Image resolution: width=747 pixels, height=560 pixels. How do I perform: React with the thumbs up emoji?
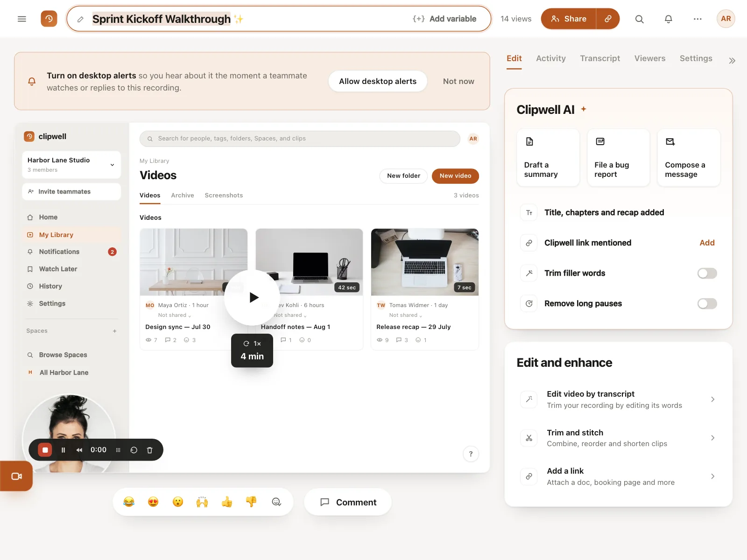coord(227,502)
